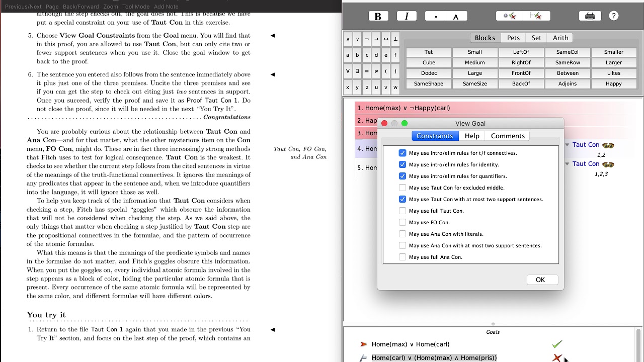Click the check step icon in toolbar
This screenshot has width=644, height=362.
tap(510, 16)
